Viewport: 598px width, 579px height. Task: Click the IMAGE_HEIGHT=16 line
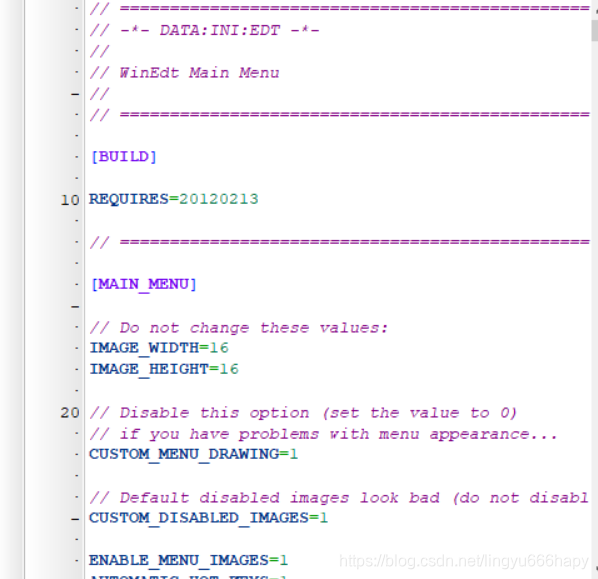pyautogui.click(x=164, y=370)
